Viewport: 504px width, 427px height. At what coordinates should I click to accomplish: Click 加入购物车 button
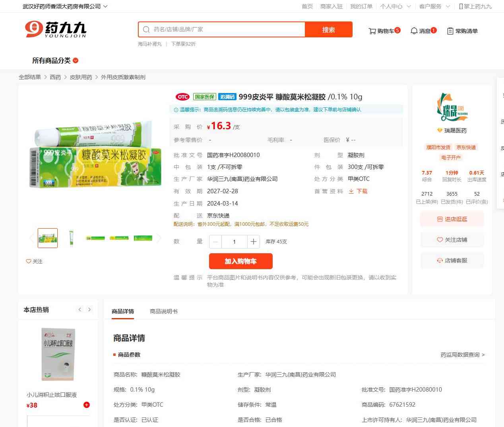click(x=241, y=261)
